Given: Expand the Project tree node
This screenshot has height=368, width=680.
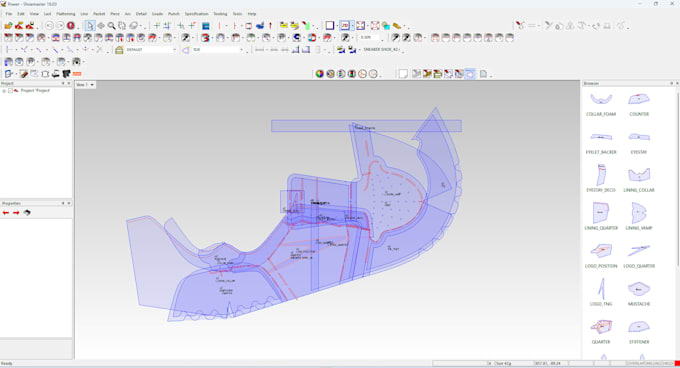Looking at the screenshot, I should coord(4,91).
